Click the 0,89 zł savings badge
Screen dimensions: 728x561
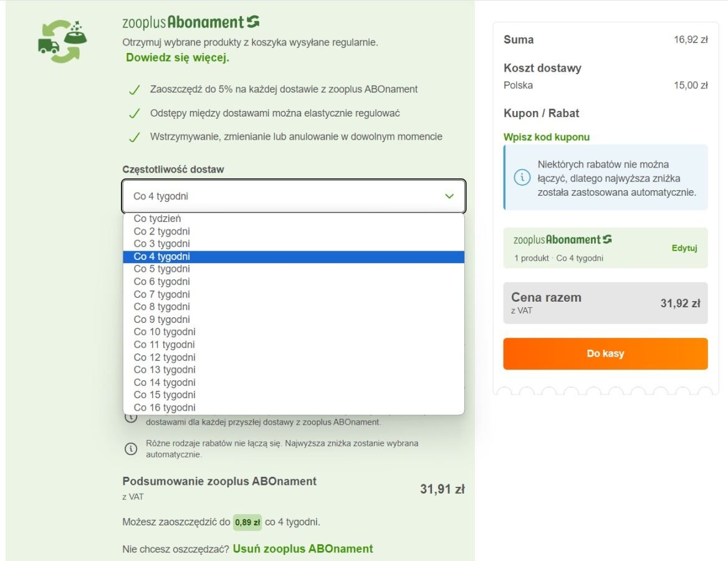[x=247, y=522]
